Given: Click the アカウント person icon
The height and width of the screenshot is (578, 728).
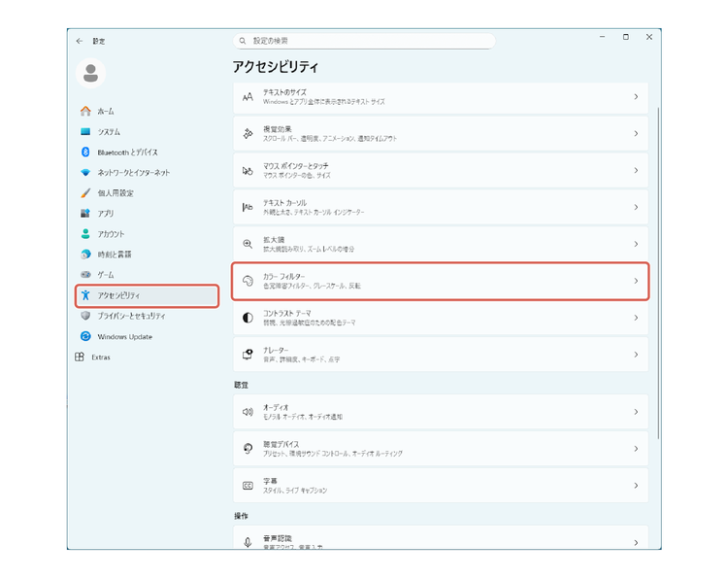Looking at the screenshot, I should tap(85, 234).
